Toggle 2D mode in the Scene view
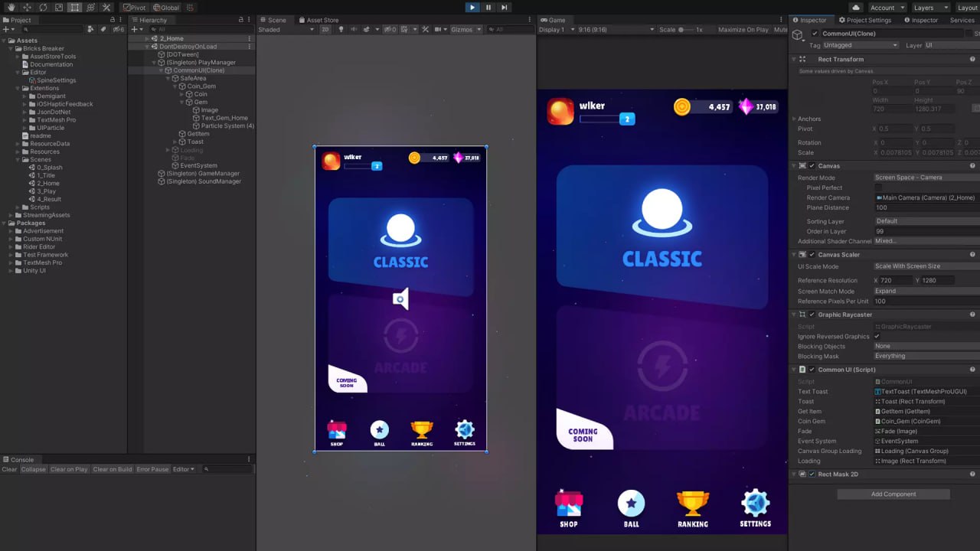The width and height of the screenshot is (980, 551). point(326,29)
